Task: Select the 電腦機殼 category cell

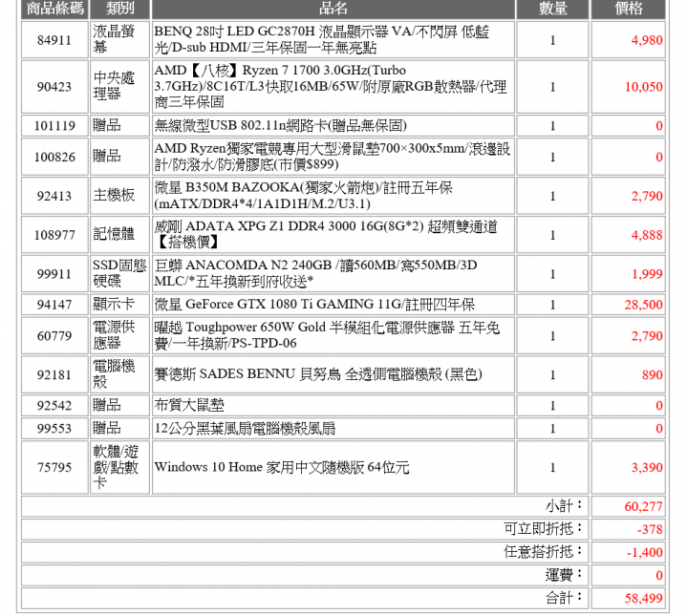Action: pos(119,375)
